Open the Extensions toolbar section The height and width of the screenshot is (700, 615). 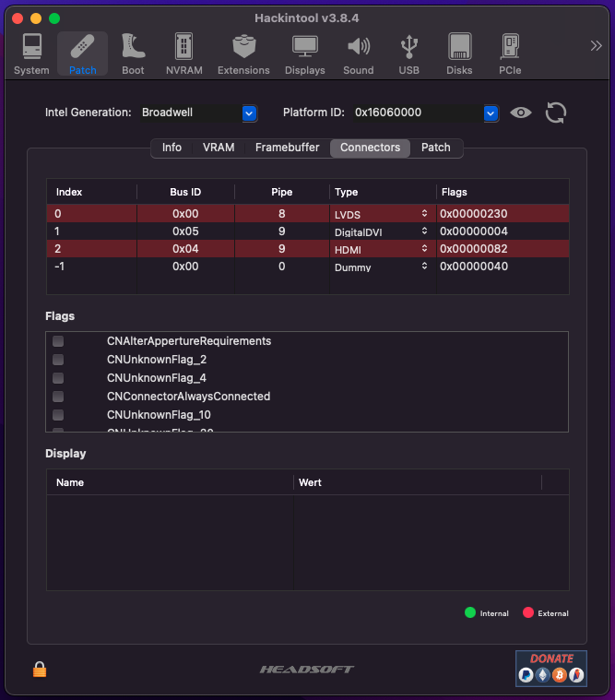243,53
